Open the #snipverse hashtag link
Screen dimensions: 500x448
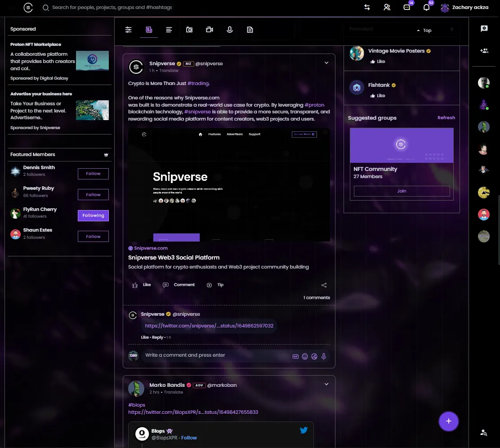click(x=197, y=112)
